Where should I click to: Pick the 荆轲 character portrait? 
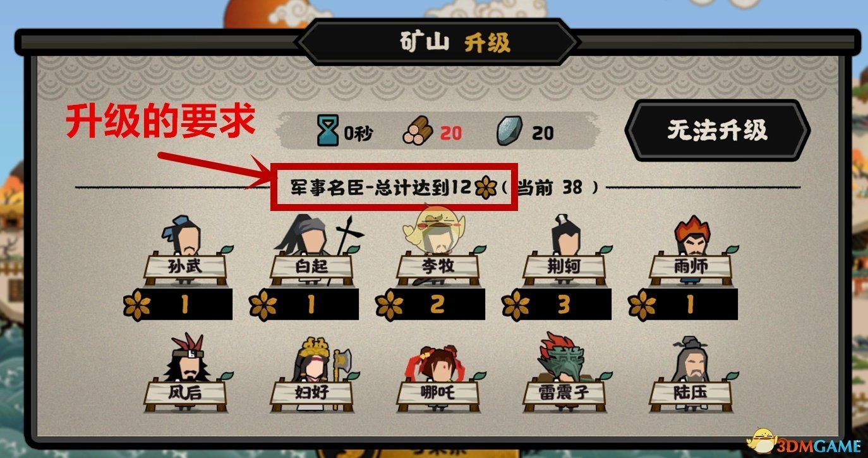coord(564,250)
